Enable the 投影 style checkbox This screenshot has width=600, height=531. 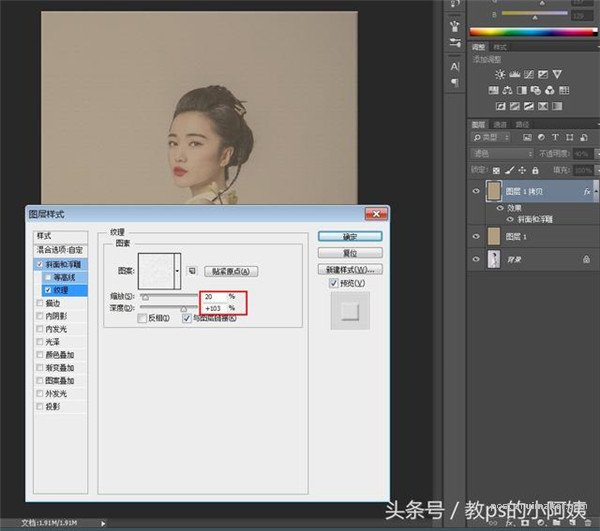[39, 406]
